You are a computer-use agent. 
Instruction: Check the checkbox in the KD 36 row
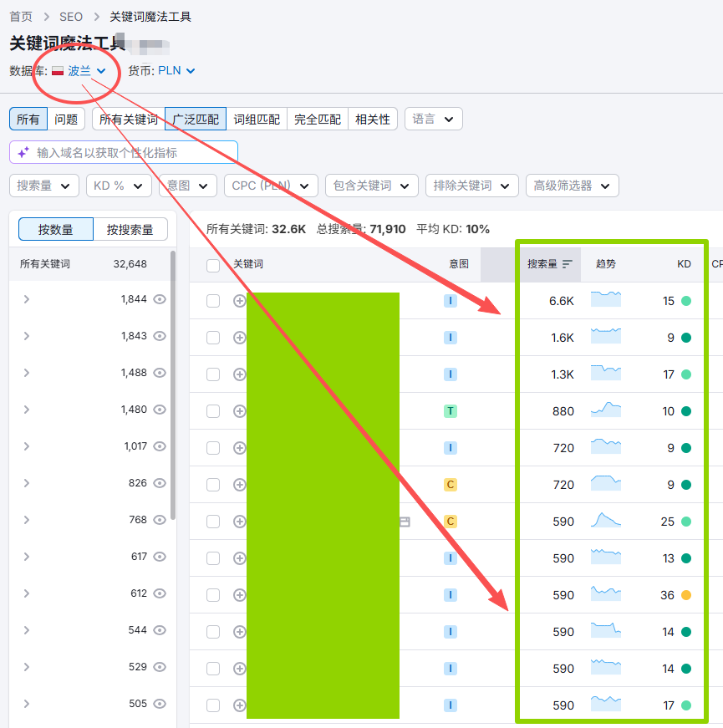tap(212, 595)
